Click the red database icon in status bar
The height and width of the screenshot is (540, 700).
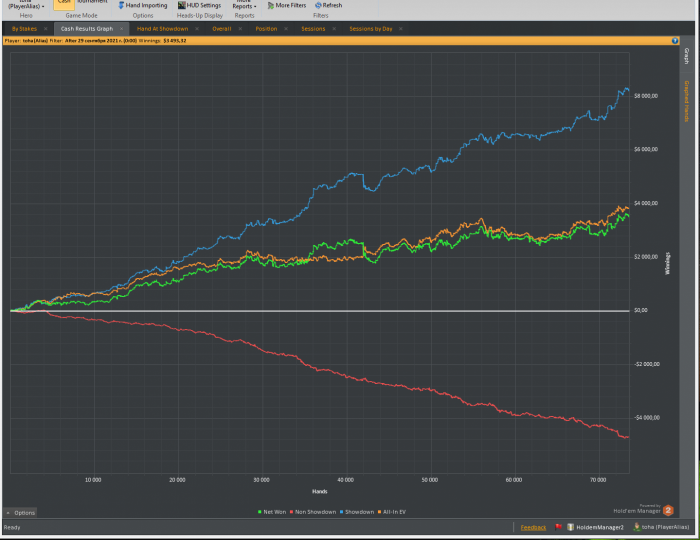pyautogui.click(x=559, y=527)
